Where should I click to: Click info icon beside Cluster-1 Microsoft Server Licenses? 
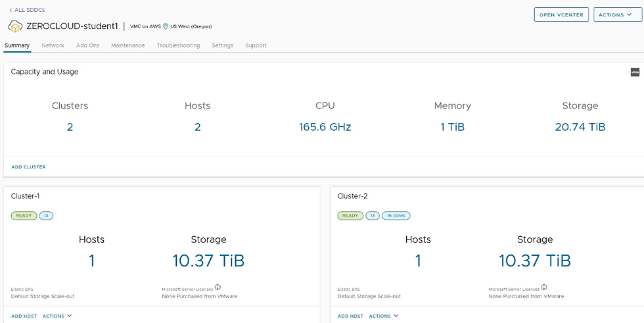click(x=218, y=287)
